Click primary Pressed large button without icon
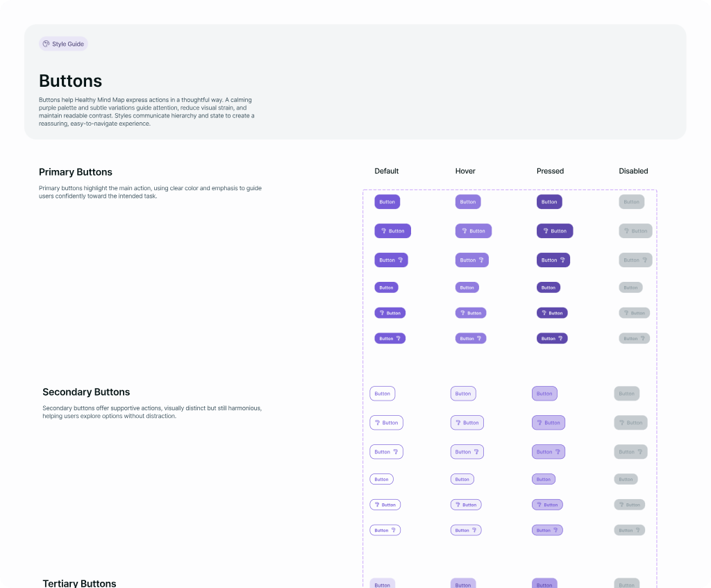The height and width of the screenshot is (588, 711). [x=550, y=202]
